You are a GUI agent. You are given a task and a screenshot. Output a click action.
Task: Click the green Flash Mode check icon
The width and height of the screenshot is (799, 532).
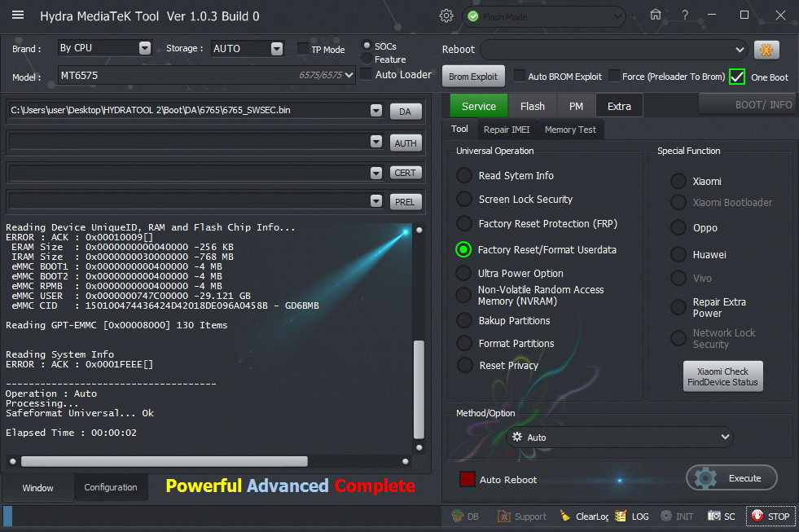[473, 17]
